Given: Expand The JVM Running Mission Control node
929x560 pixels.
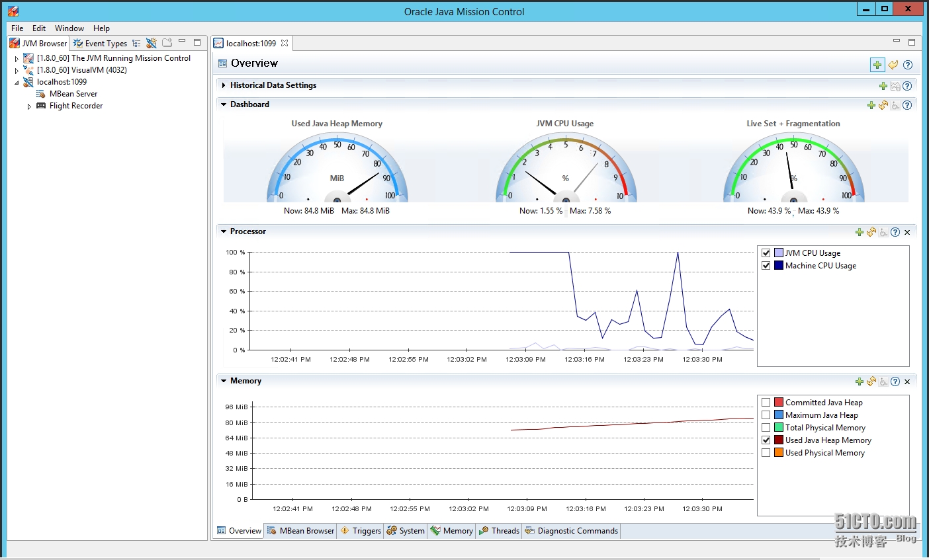Looking at the screenshot, I should [x=17, y=59].
